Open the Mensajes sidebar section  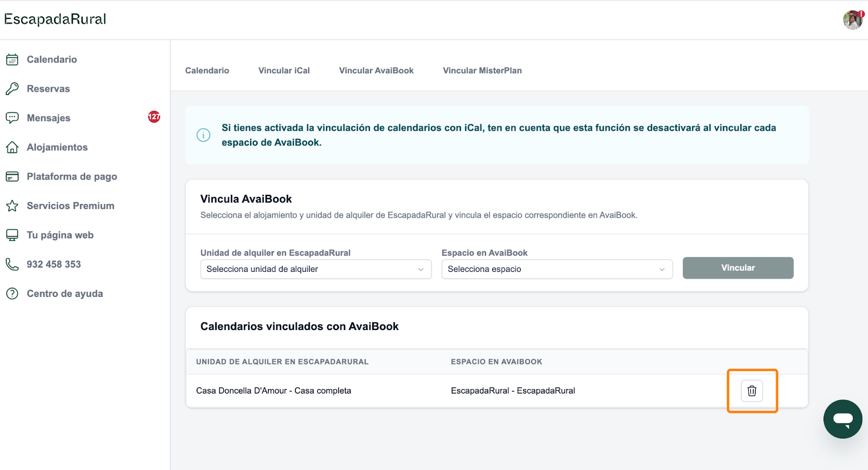(x=49, y=118)
